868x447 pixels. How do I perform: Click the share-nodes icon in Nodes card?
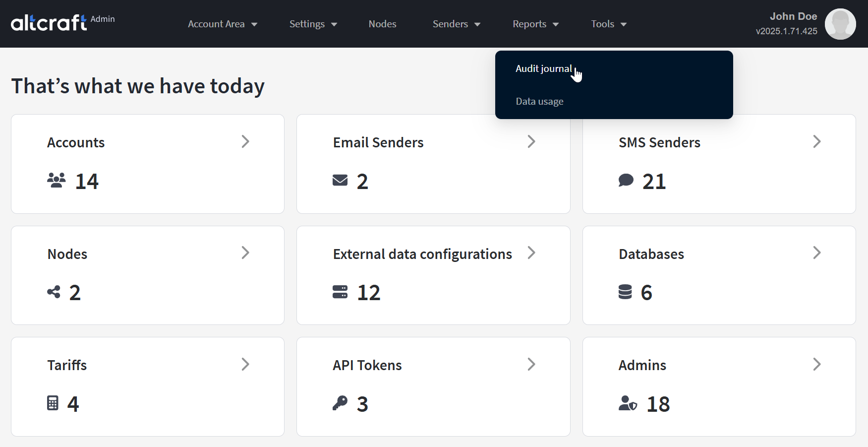(54, 292)
